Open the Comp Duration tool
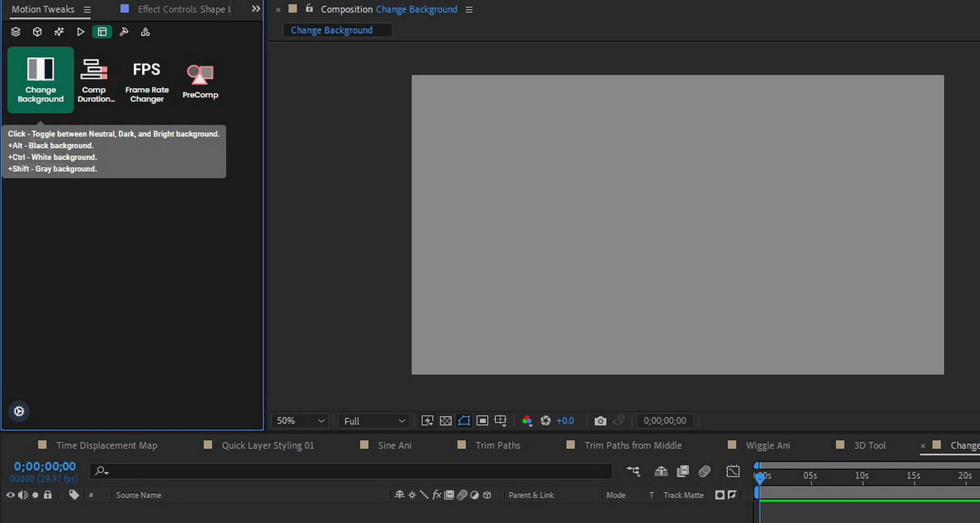The image size is (980, 523). tap(94, 79)
